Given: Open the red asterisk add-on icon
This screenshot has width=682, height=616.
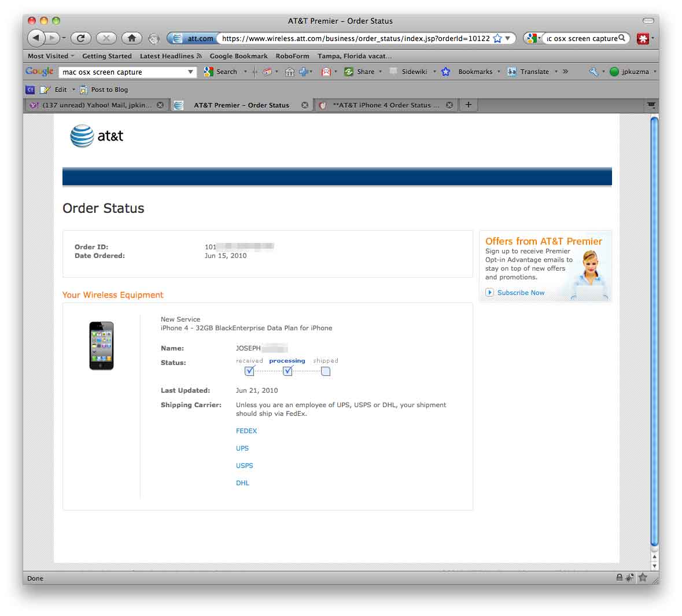Looking at the screenshot, I should 643,38.
